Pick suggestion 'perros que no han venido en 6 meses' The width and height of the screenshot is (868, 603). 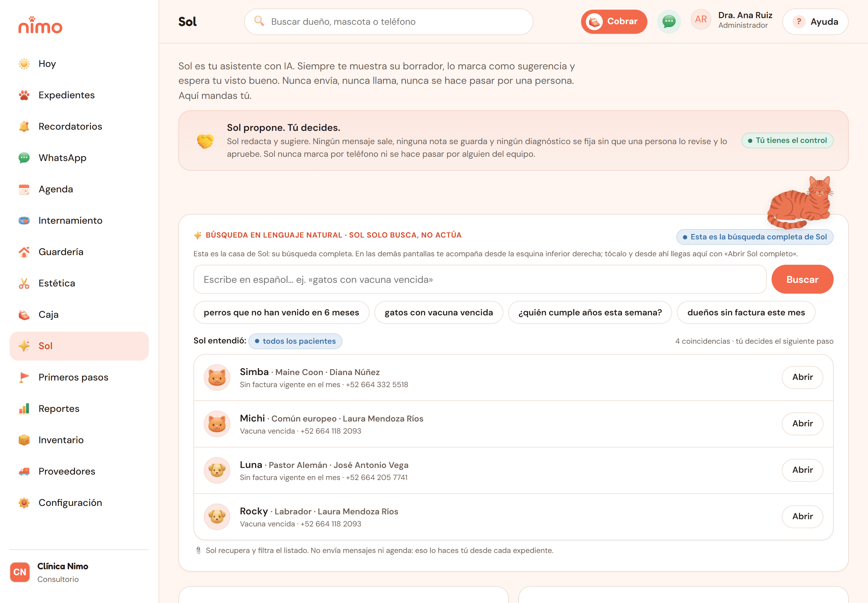tap(281, 313)
